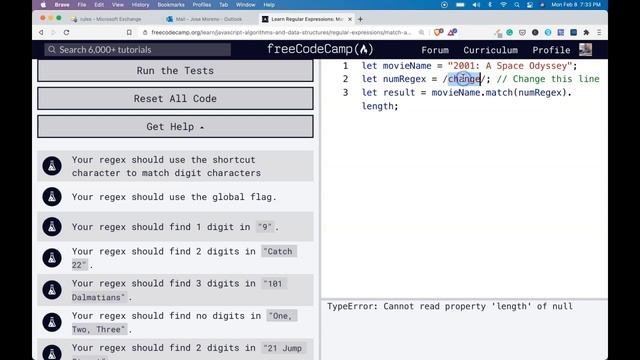Screen dimensions: 640x360
Task: Open Spotlight search in menu bar
Action: (x=517, y=5)
